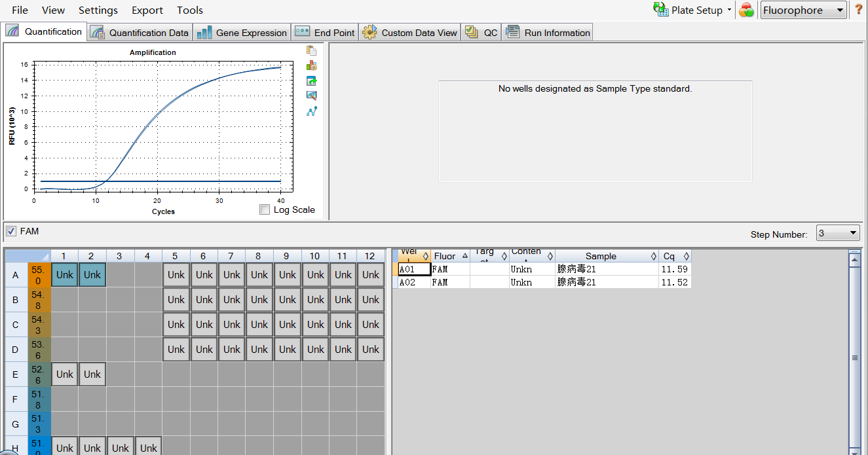Click the results table scrollbar up arrow
Viewport: 868px width, 455px height.
[x=854, y=261]
